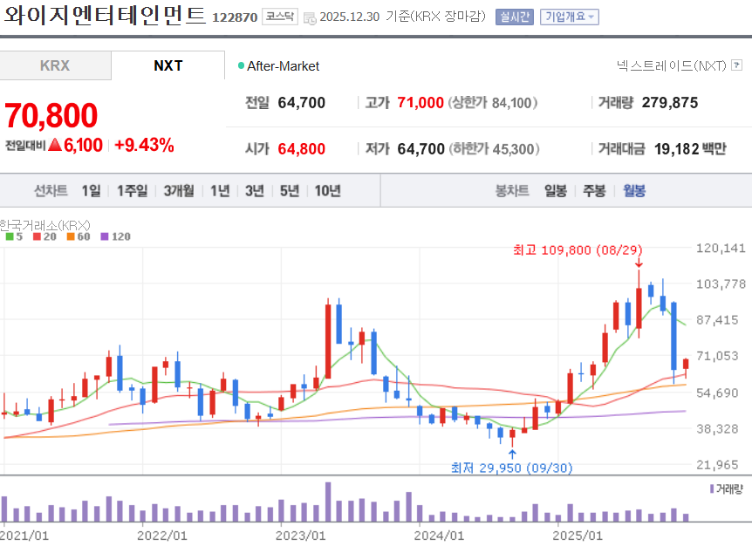Click the 상한가 84,100 text
752x560 pixels.
coord(493,103)
